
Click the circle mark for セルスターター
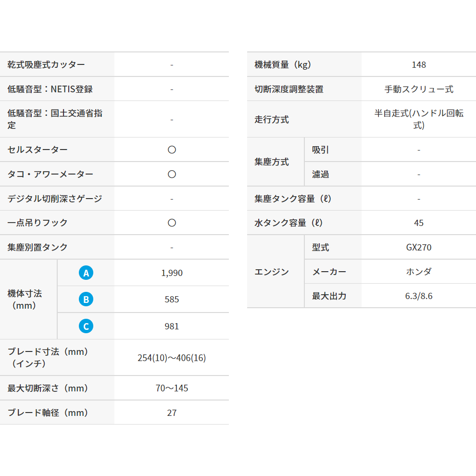coord(172,150)
